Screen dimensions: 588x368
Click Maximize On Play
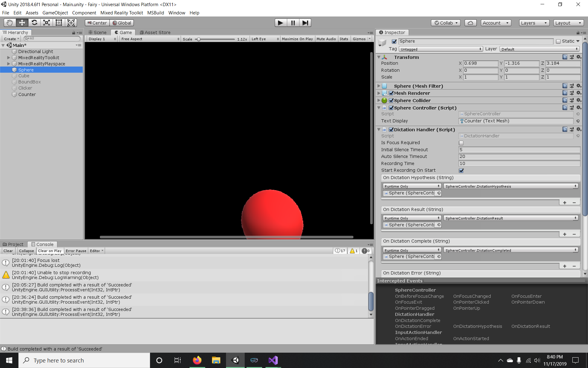tap(297, 39)
